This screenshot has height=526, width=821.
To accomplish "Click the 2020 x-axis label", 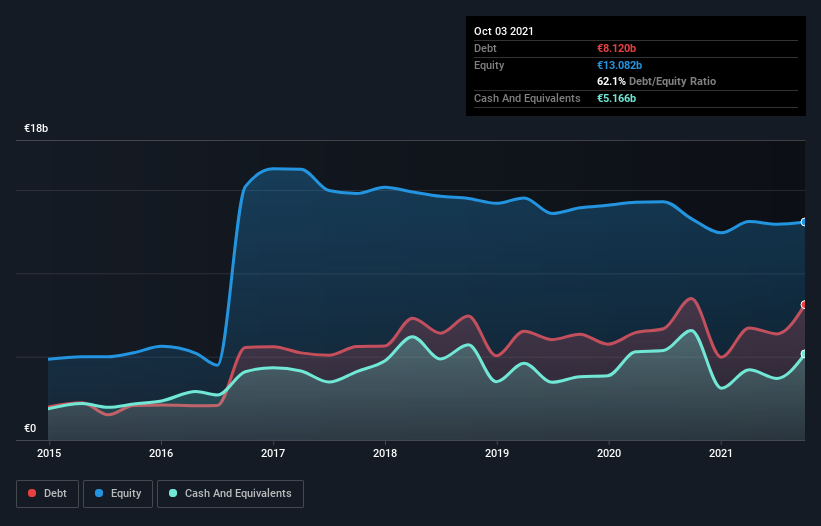I will coord(609,453).
